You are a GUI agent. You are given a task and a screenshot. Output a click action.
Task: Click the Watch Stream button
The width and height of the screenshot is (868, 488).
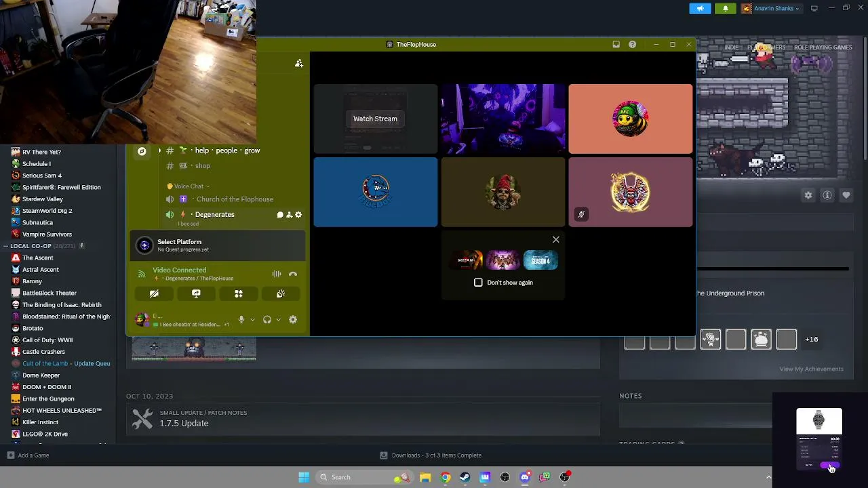375,119
